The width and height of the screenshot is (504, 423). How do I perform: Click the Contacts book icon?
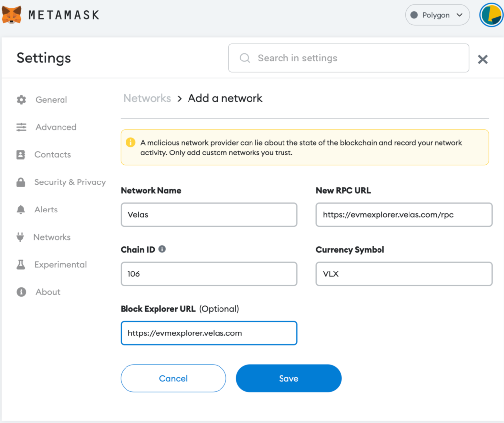[x=21, y=155]
